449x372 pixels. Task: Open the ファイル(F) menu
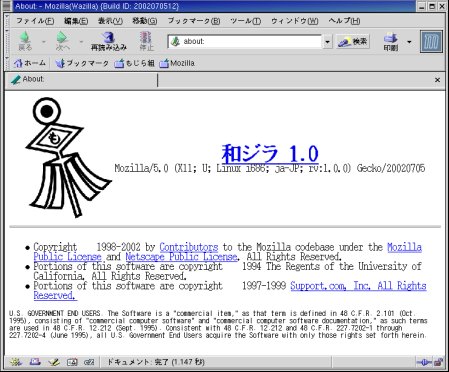(35, 21)
